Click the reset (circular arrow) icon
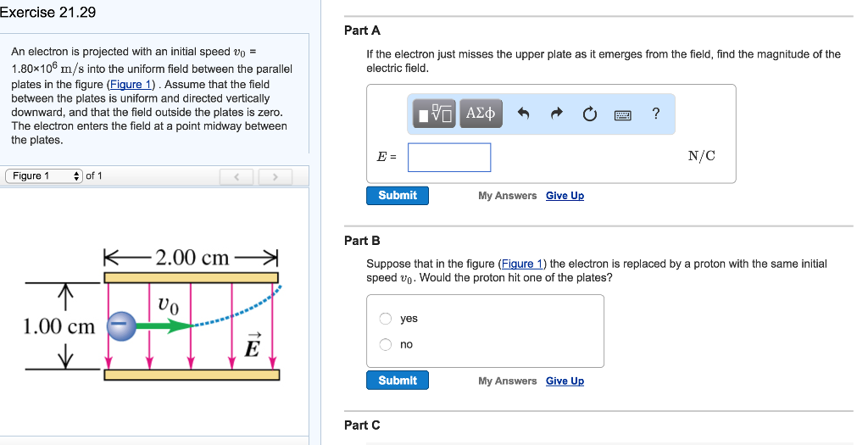Viewport: 868px width, 445px height. tap(589, 114)
